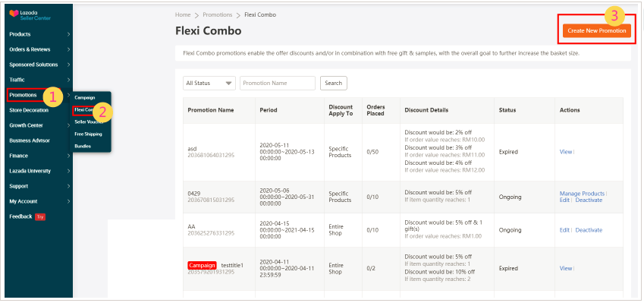
Task: Go to the Home breadcrumb
Action: pyautogui.click(x=183, y=14)
